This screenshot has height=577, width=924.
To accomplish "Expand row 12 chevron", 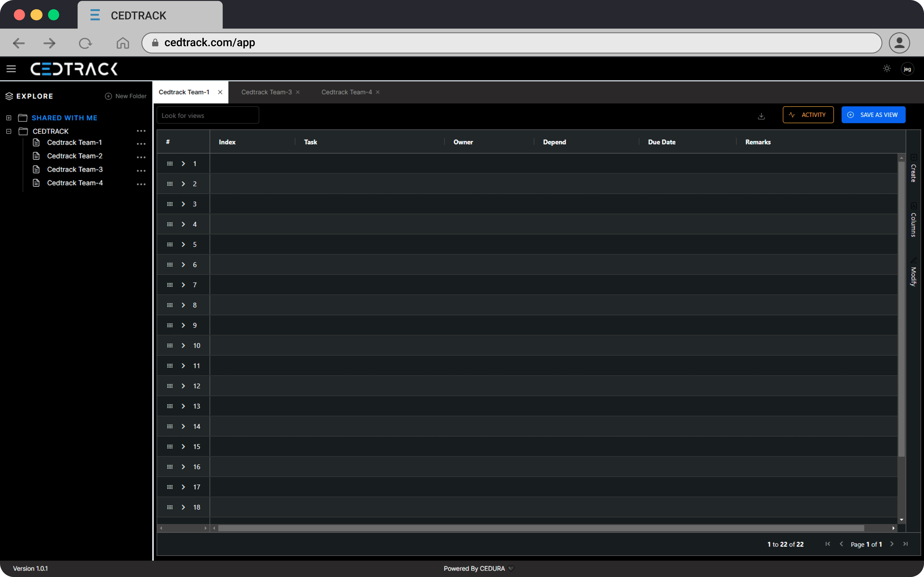I will (183, 386).
